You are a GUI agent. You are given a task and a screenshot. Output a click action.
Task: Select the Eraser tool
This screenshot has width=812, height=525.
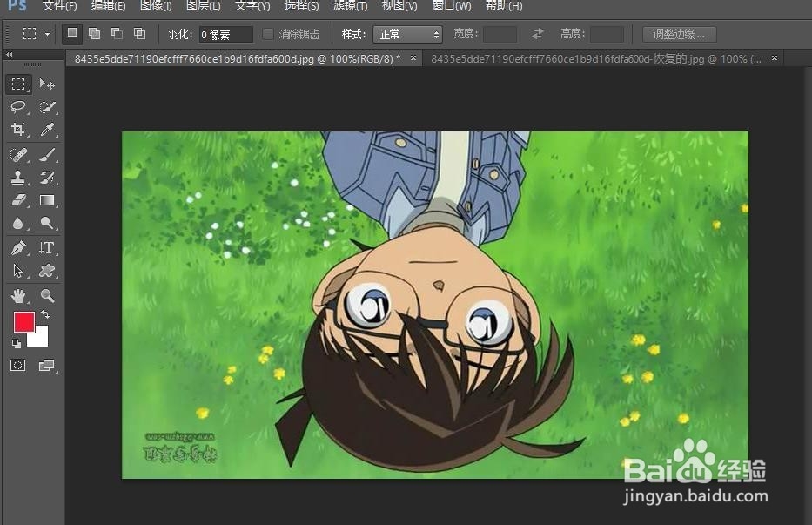[x=18, y=200]
